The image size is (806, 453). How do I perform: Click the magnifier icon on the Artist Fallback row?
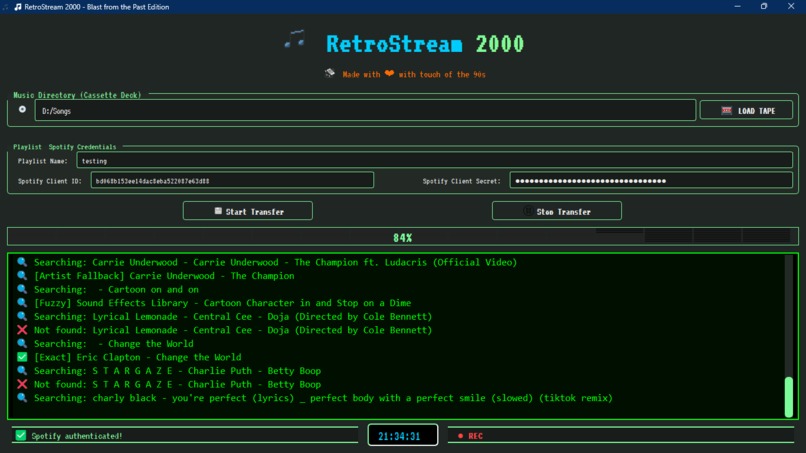[22, 276]
